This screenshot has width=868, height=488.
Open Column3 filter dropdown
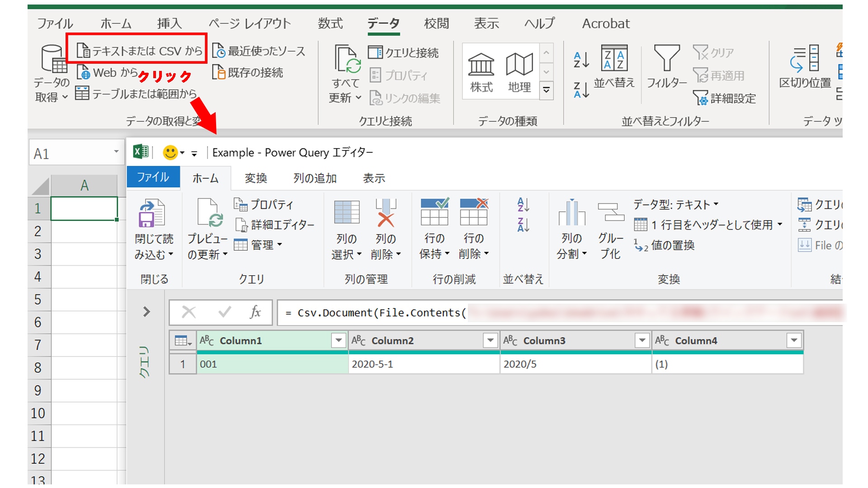[x=642, y=340]
